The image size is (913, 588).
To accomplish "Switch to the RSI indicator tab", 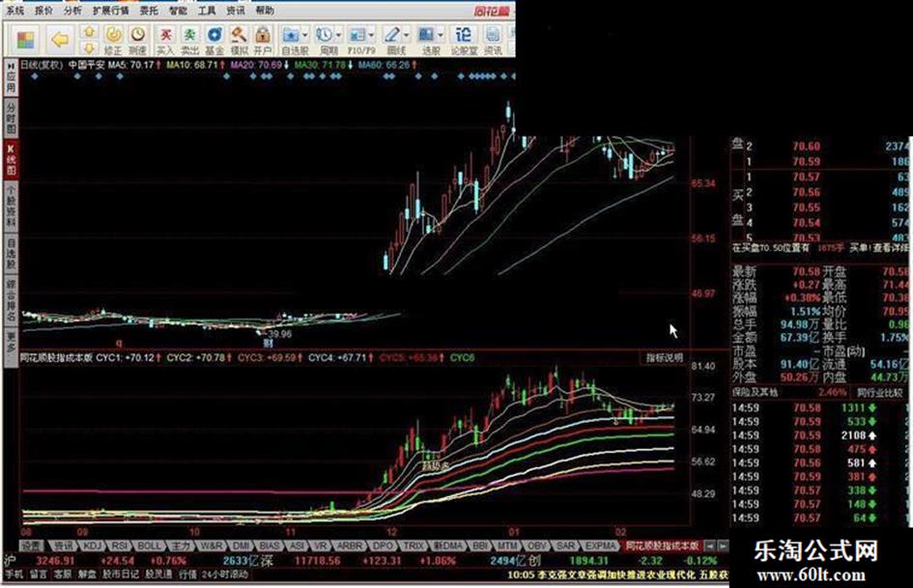I will (x=120, y=546).
